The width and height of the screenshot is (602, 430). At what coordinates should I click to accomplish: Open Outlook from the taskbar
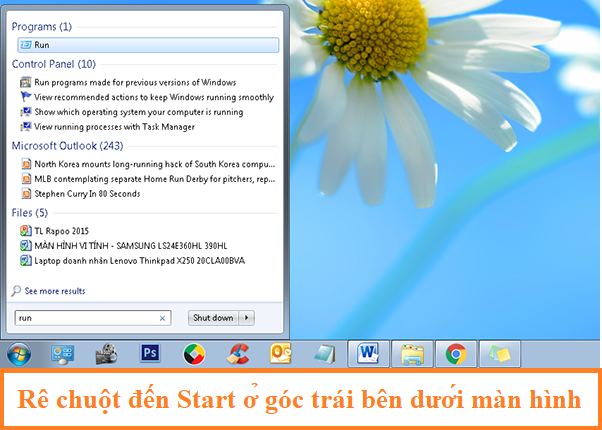[281, 353]
